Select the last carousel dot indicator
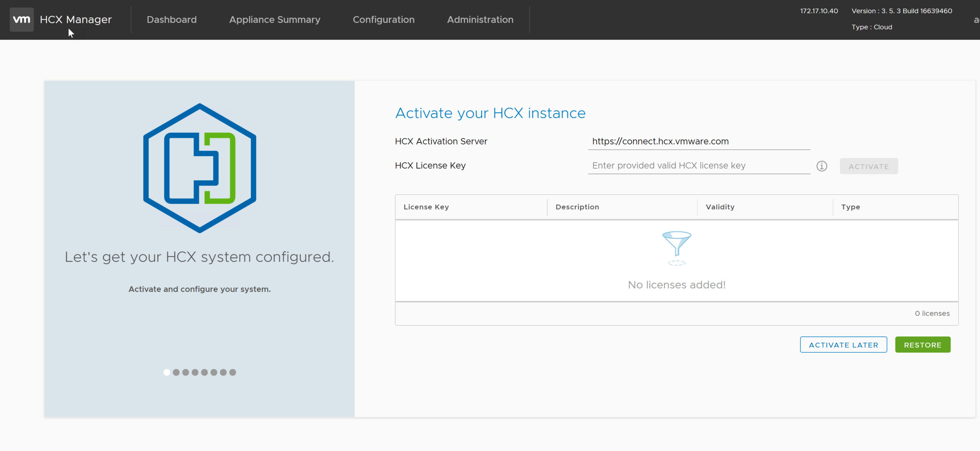This screenshot has height=451, width=980. click(233, 372)
